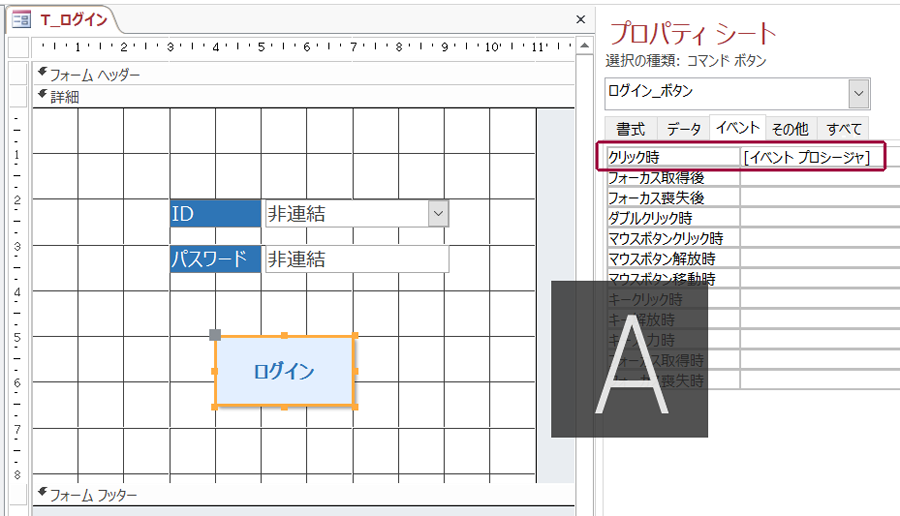
Task: Open the その他 tab
Action: 790,128
